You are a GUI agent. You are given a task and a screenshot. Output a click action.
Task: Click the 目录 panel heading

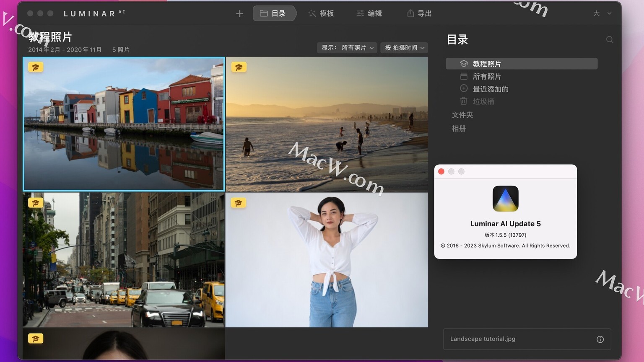click(x=457, y=39)
